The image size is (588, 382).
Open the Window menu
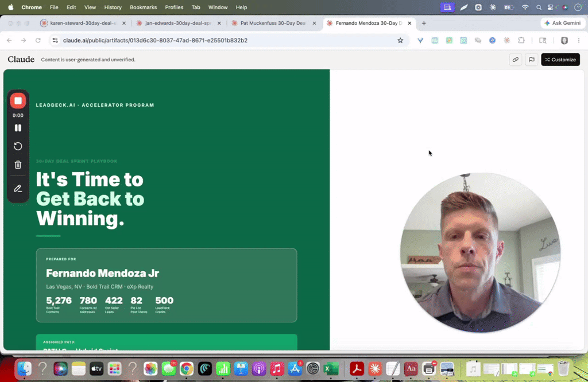[218, 7]
